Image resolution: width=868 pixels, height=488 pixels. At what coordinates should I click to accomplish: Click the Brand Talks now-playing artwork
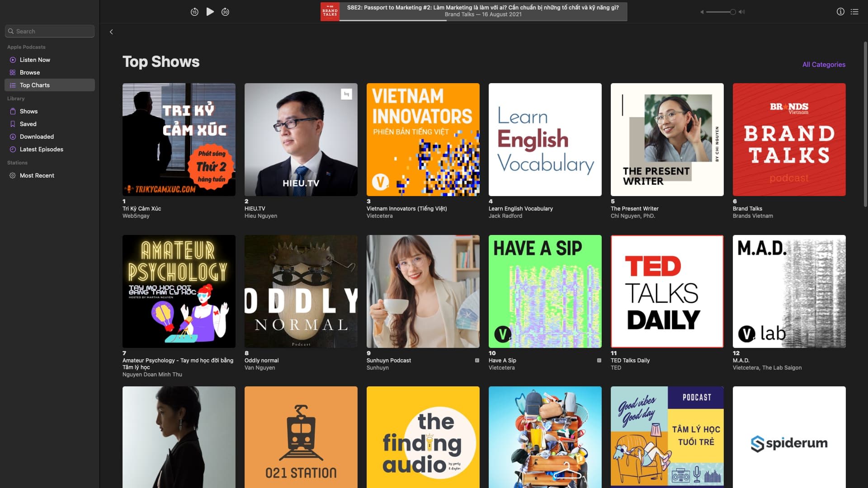[x=330, y=12]
